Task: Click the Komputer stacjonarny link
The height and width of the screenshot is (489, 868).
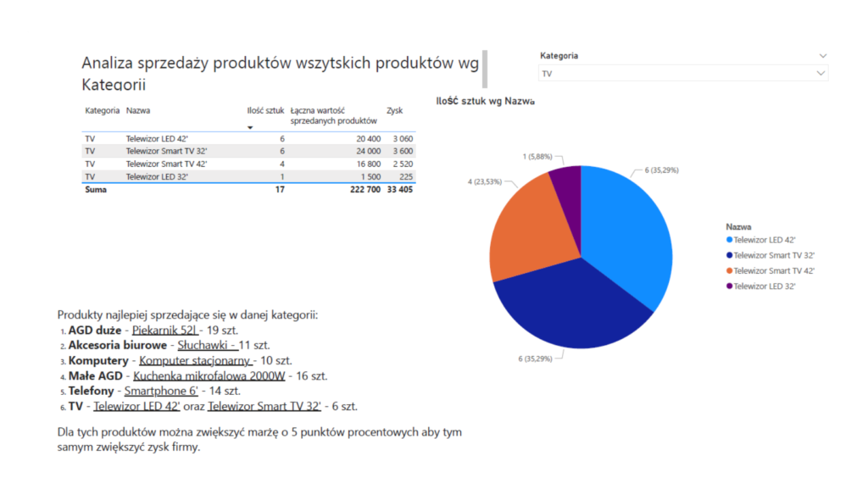Action: [196, 360]
